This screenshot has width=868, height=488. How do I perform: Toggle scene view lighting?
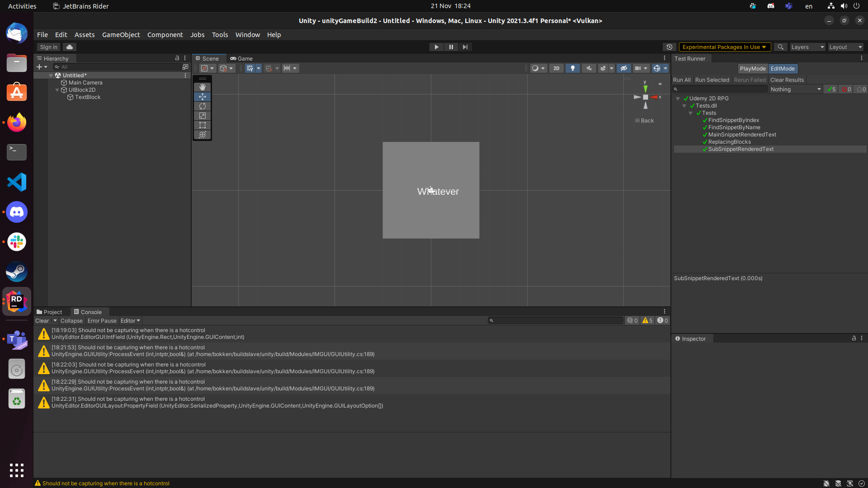click(x=572, y=68)
